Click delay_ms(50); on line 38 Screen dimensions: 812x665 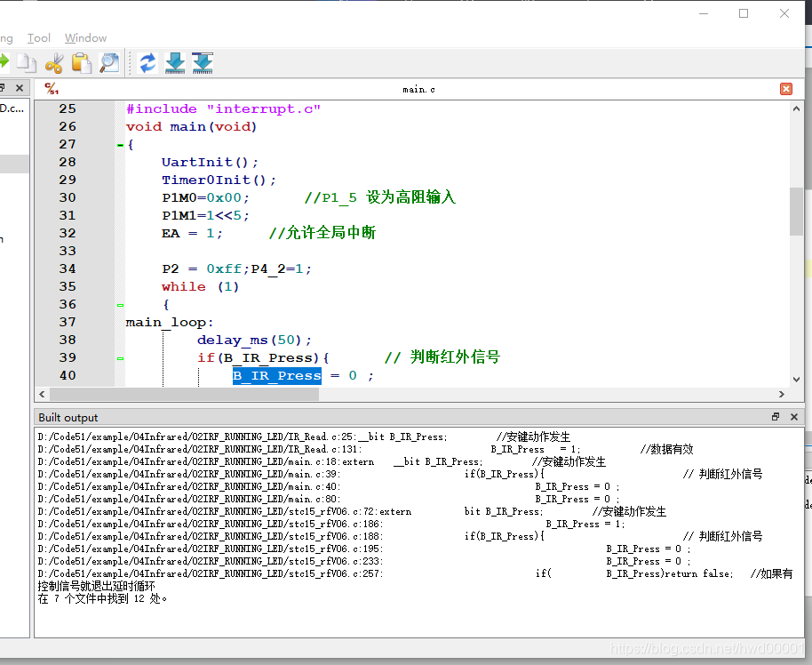coord(254,340)
